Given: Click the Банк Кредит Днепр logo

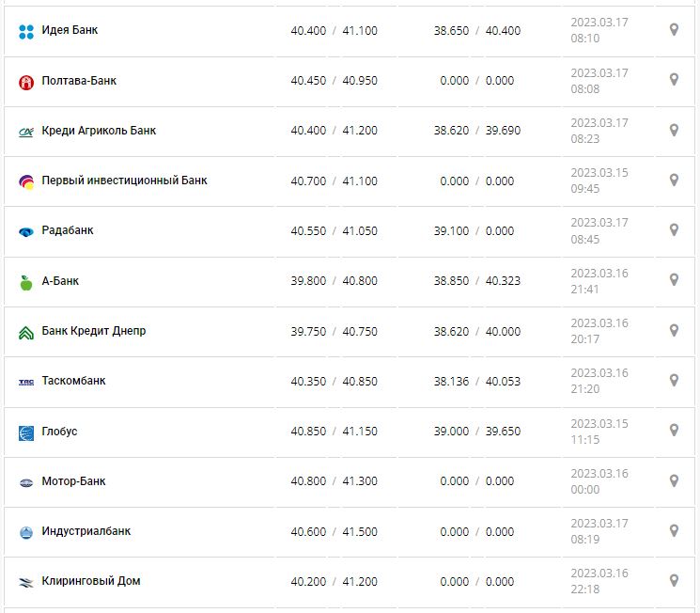Looking at the screenshot, I should (26, 332).
